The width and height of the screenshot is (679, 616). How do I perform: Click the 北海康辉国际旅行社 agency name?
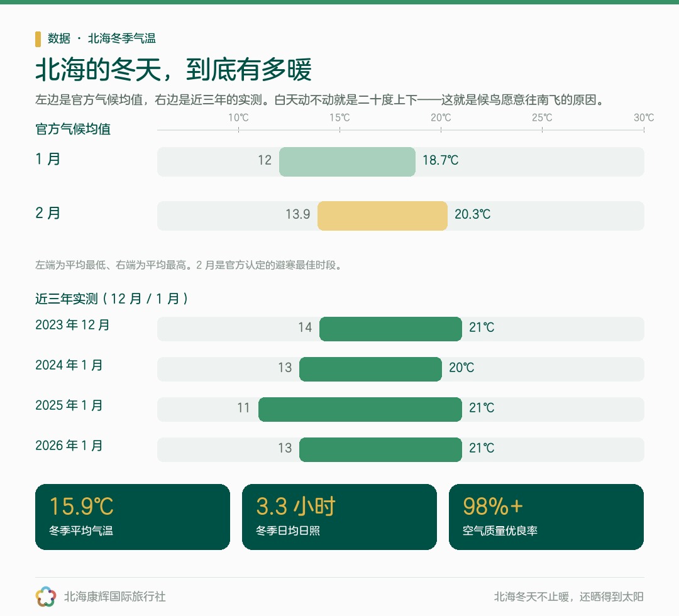[x=115, y=597]
